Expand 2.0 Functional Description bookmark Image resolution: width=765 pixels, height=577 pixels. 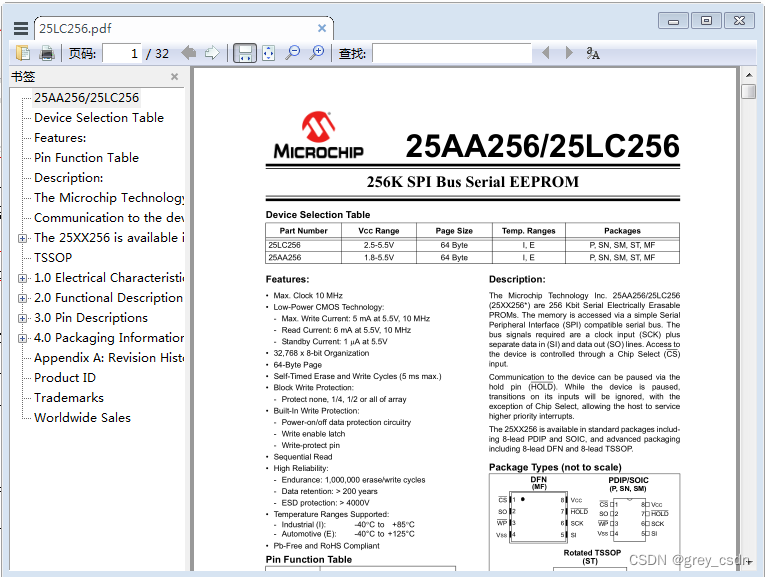[x=22, y=298]
